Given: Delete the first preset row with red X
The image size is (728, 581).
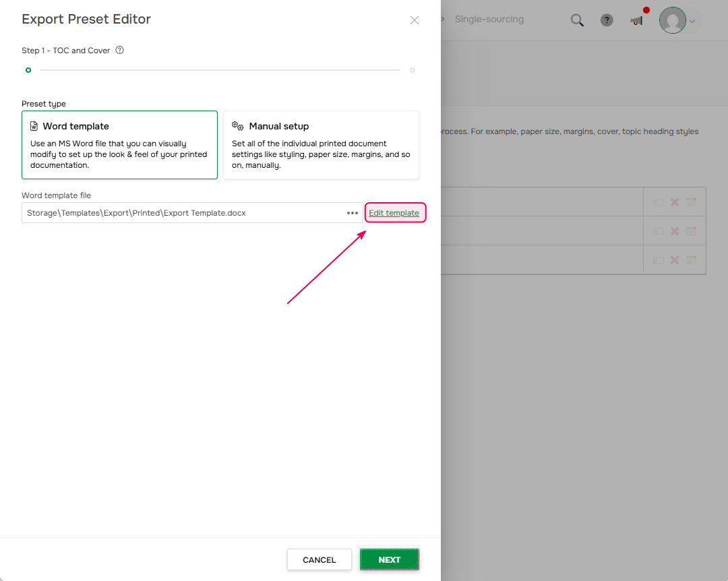Looking at the screenshot, I should [x=675, y=202].
